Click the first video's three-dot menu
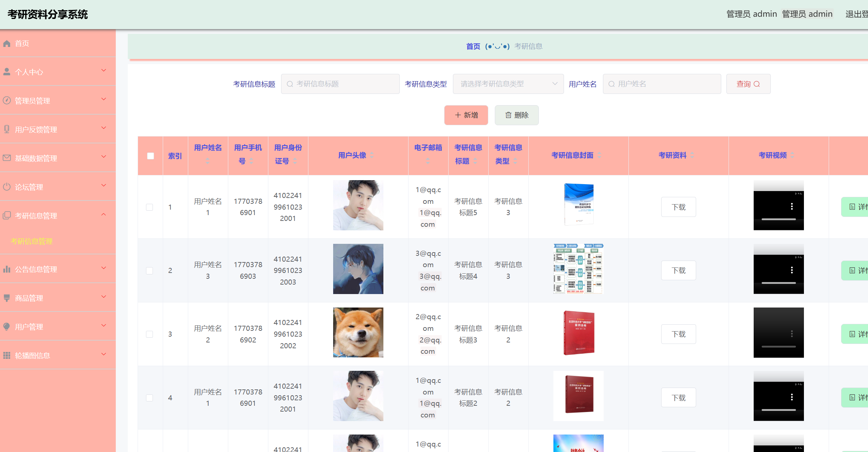This screenshot has height=452, width=868. [792, 207]
